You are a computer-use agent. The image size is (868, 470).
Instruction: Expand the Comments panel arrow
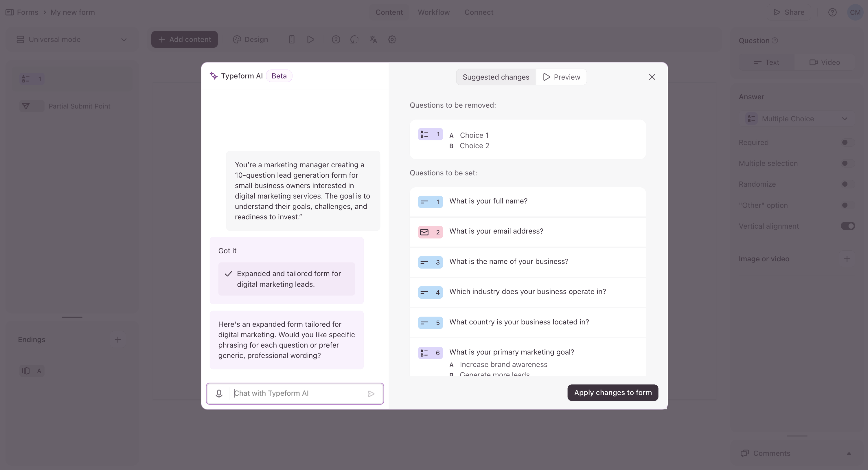point(849,454)
